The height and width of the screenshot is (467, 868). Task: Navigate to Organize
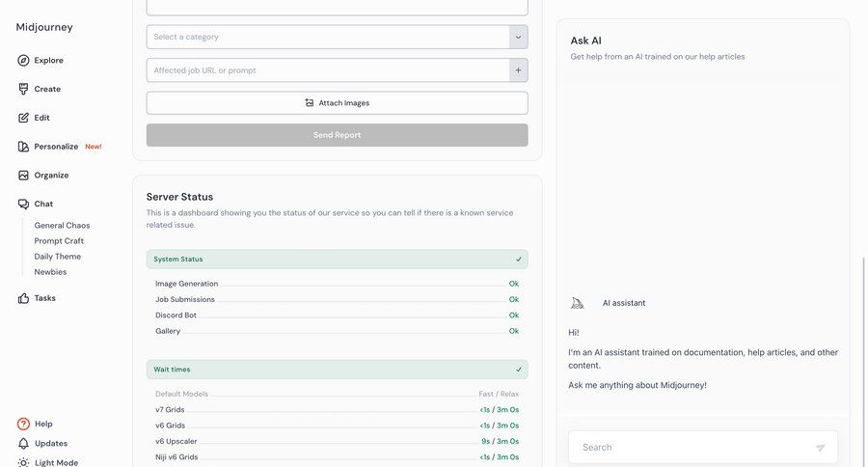51,175
